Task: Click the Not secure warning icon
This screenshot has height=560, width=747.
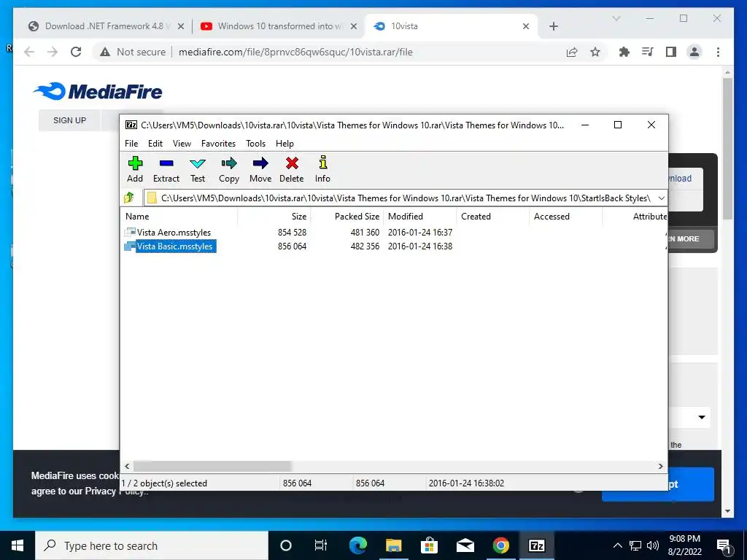Action: pyautogui.click(x=105, y=52)
